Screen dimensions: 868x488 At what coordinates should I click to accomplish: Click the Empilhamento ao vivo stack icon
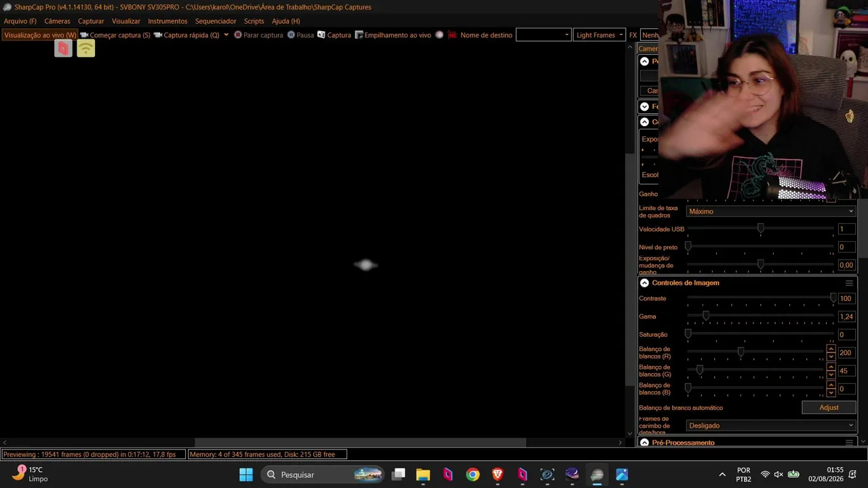click(x=359, y=35)
